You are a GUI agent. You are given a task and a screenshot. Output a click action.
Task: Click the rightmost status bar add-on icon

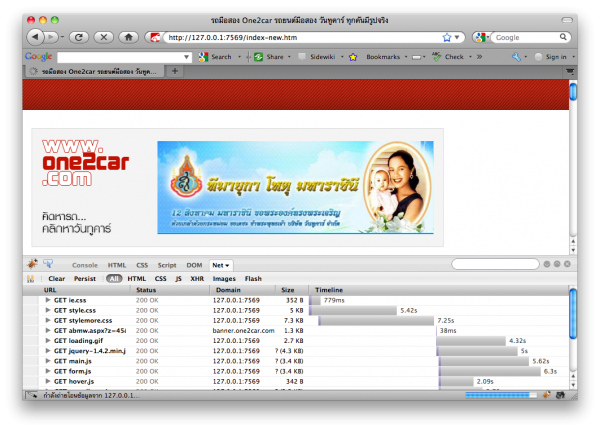[x=560, y=395]
